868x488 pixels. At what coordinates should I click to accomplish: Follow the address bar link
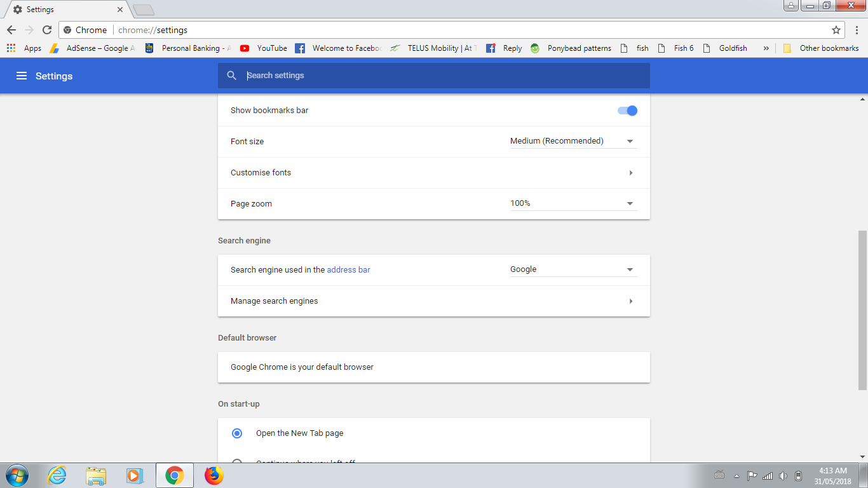tap(348, 270)
